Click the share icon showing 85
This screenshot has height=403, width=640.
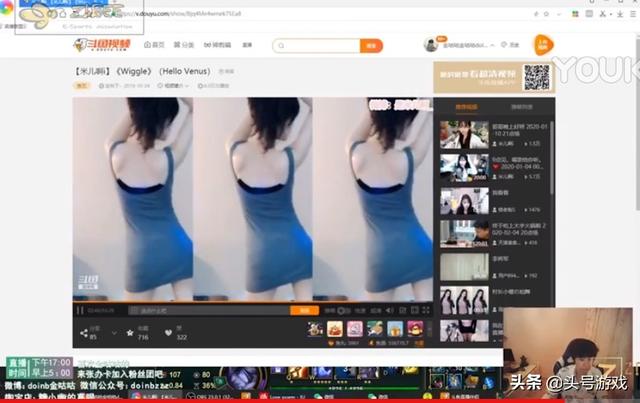[x=84, y=333]
